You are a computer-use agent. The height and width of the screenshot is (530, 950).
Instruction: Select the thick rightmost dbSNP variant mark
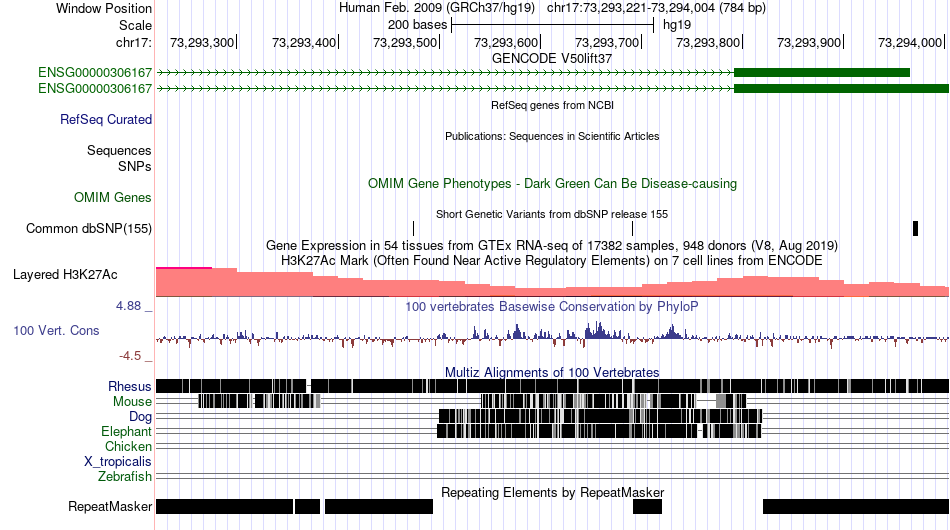click(915, 228)
